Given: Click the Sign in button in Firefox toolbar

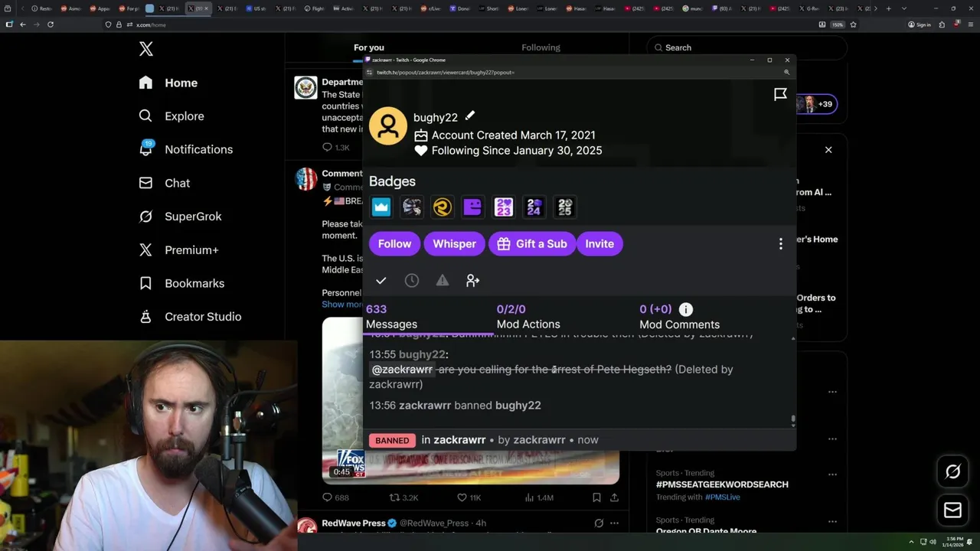Looking at the screenshot, I should 919,24.
